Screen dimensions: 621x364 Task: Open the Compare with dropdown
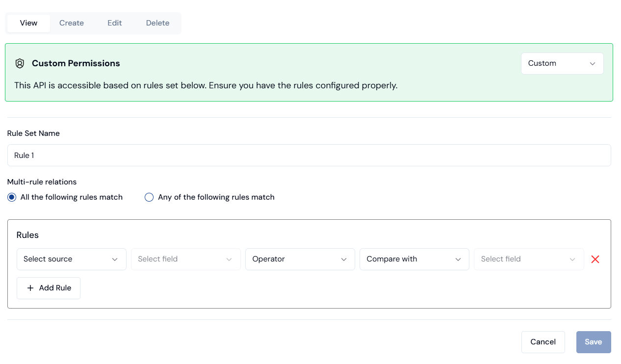414,259
